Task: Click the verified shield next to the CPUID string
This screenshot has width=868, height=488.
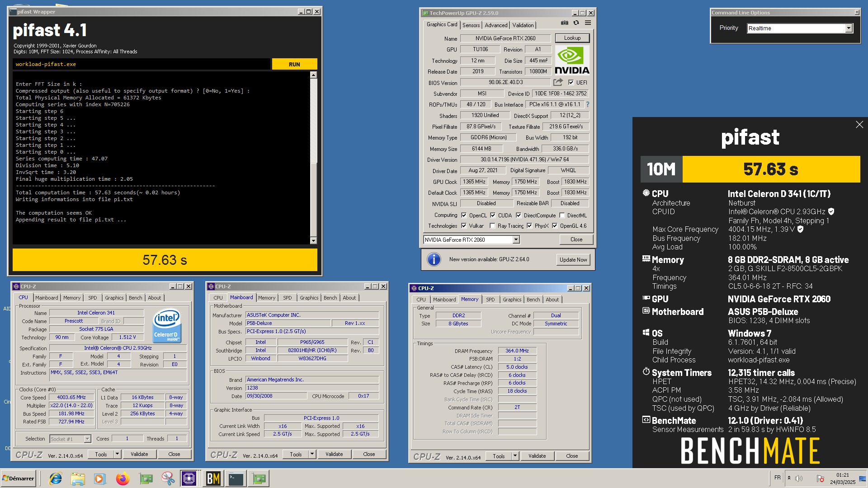Action: coord(831,211)
